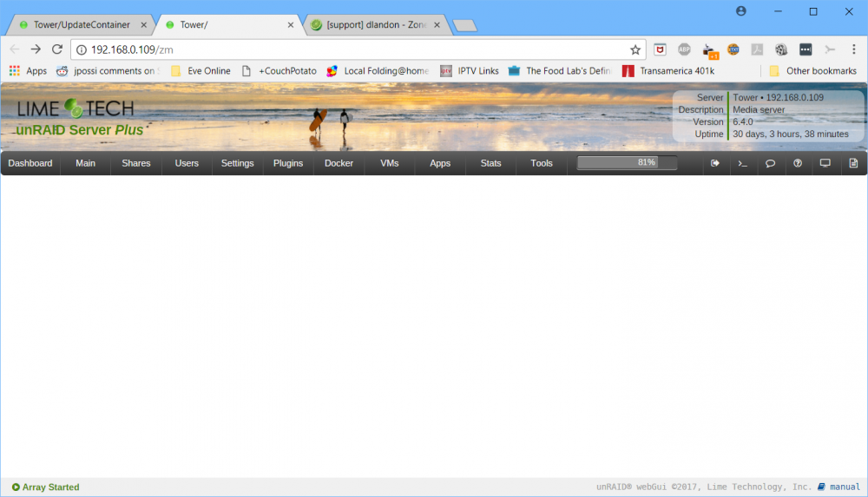Viewport: 868px width, 497px height.
Task: Open the feedback speech bubble icon
Action: point(770,163)
